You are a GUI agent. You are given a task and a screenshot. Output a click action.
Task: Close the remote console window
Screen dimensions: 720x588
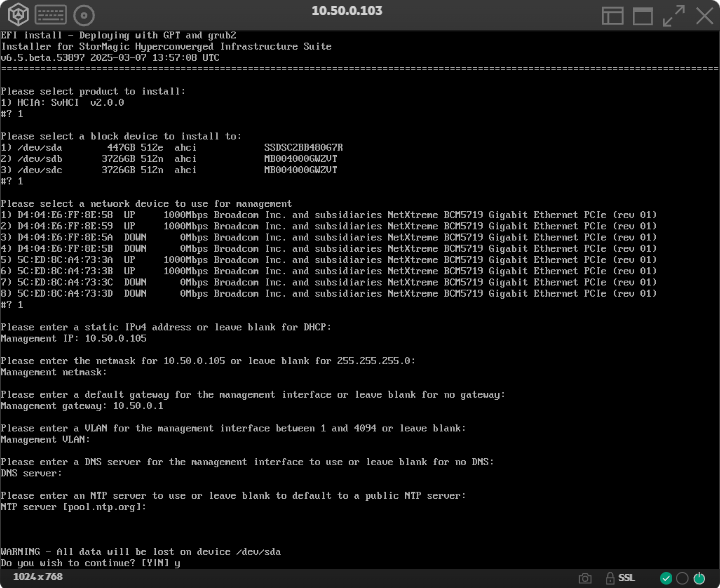pyautogui.click(x=704, y=16)
